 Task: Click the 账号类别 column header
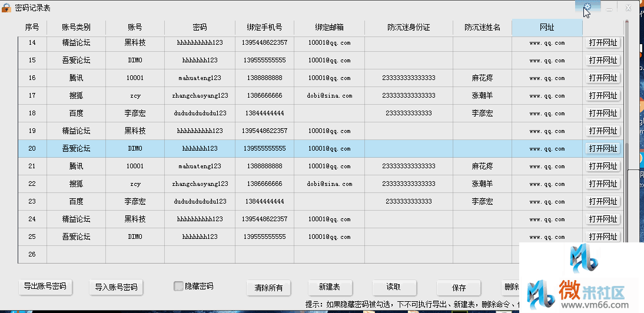coord(77,28)
